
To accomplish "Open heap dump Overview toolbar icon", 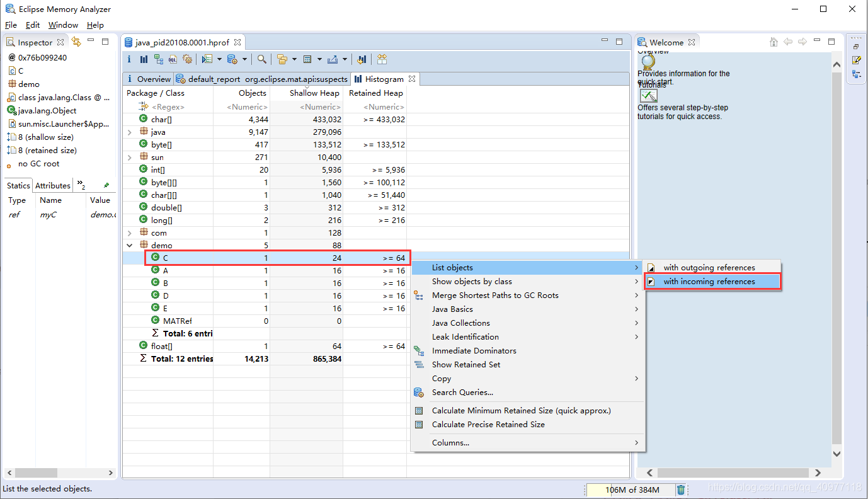I will 129,59.
